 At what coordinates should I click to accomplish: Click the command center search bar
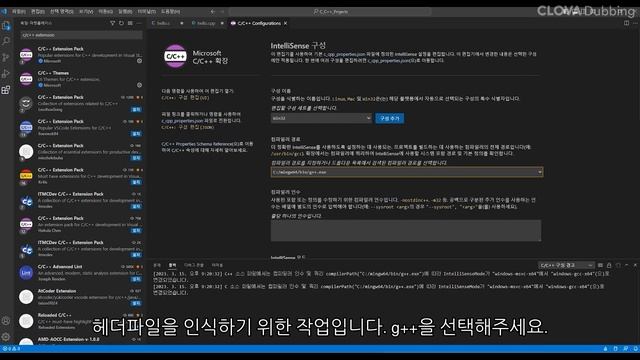click(x=331, y=11)
